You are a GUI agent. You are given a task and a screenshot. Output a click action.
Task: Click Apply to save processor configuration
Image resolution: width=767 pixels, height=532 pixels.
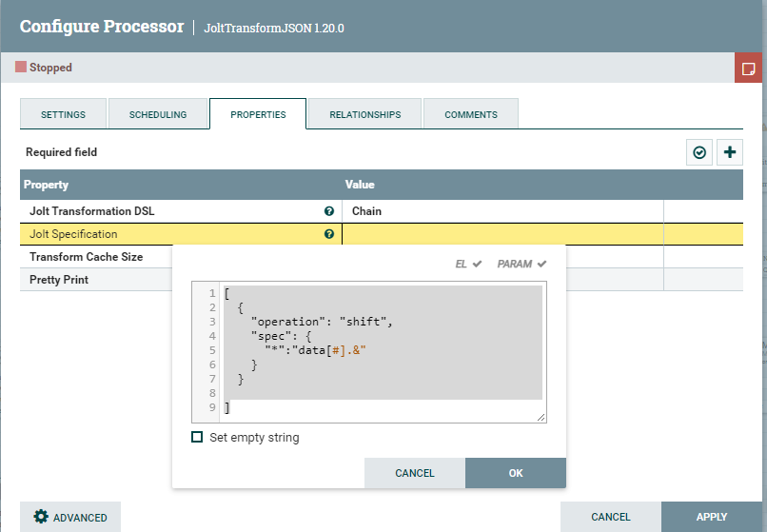click(x=711, y=517)
